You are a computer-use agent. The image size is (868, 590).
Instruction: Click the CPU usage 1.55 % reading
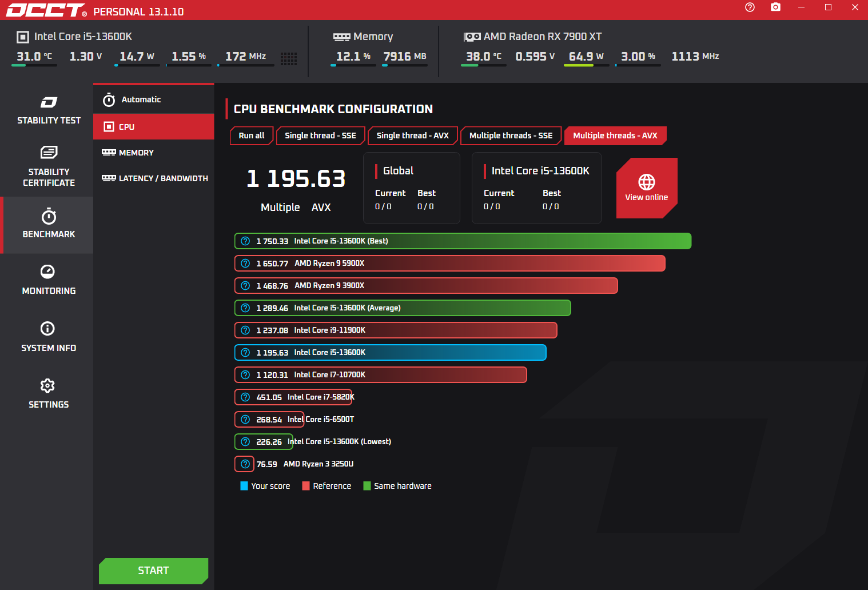coord(189,57)
